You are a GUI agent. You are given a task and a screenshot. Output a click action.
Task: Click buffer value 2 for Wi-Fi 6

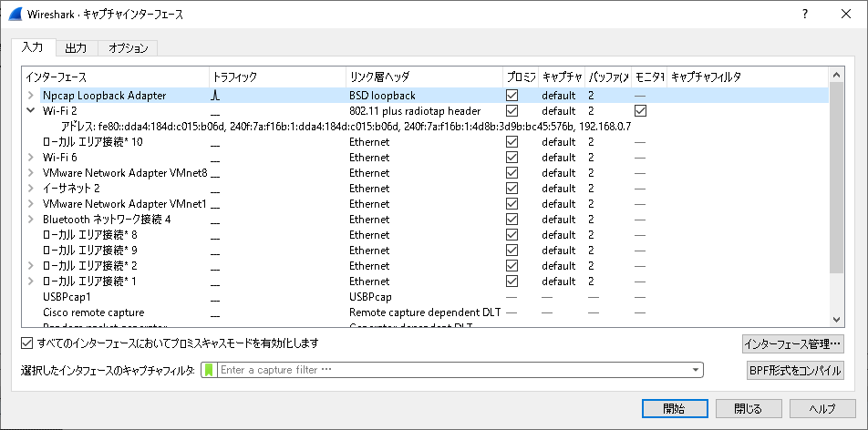coord(591,158)
